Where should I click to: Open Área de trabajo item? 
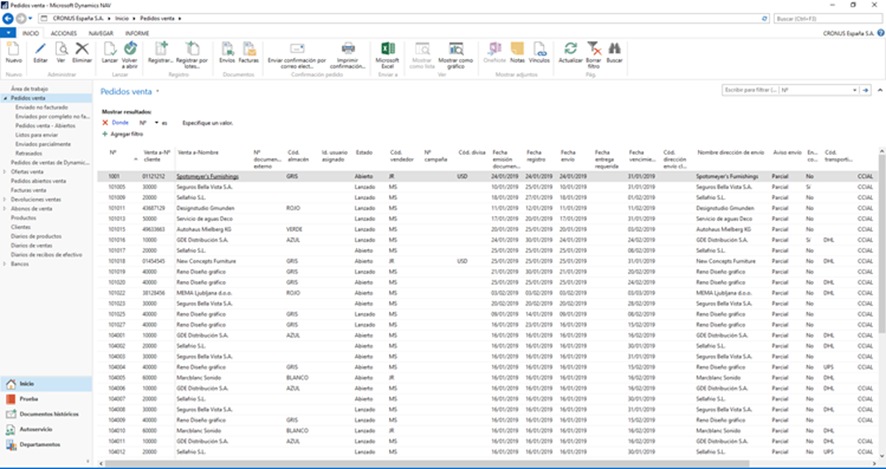(x=29, y=89)
